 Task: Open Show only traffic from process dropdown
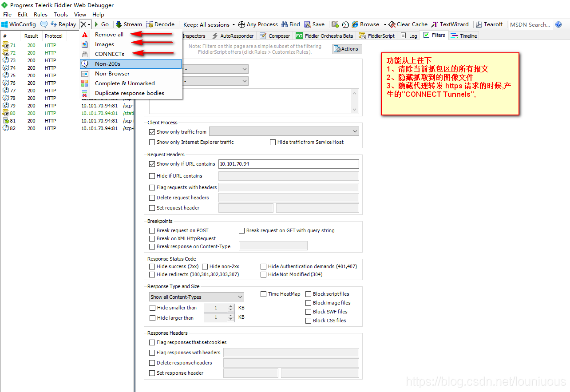coord(284,131)
